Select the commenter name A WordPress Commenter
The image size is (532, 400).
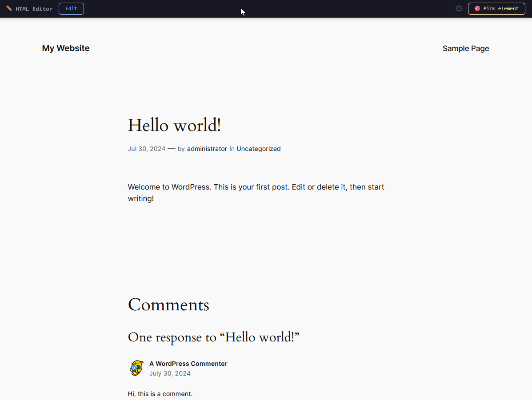pyautogui.click(x=188, y=363)
